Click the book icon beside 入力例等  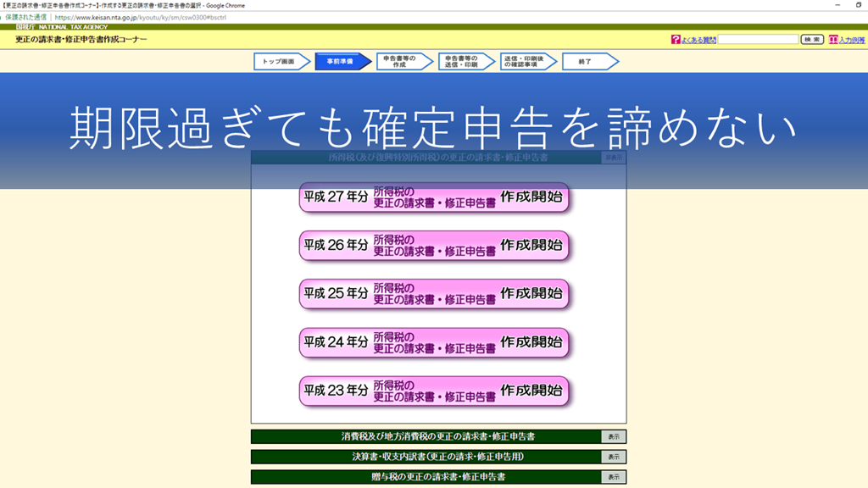(833, 40)
